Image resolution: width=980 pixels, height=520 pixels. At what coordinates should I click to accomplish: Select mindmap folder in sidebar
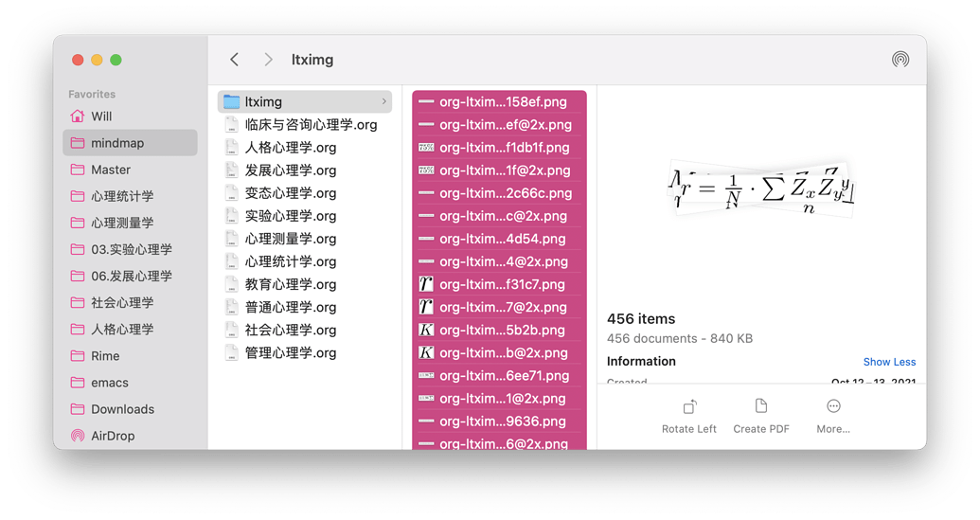(130, 143)
